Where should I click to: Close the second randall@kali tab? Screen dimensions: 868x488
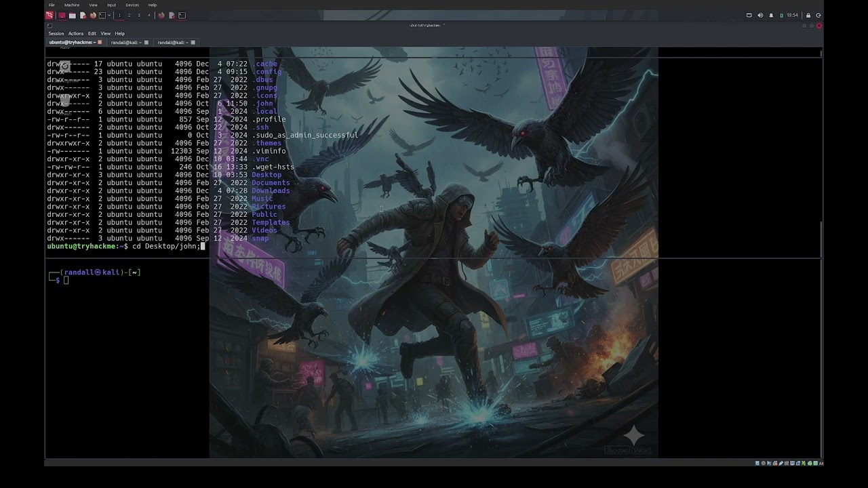click(193, 42)
